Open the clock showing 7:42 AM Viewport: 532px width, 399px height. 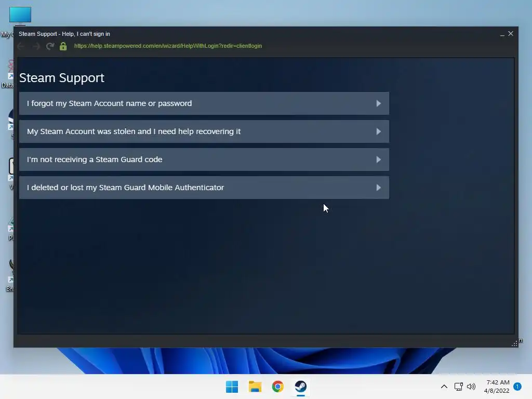[497, 387]
